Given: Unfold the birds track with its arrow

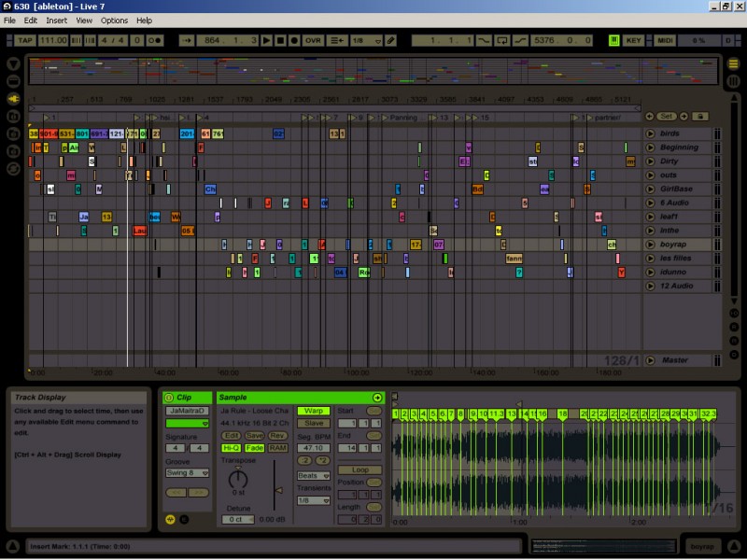Looking at the screenshot, I should (x=650, y=133).
